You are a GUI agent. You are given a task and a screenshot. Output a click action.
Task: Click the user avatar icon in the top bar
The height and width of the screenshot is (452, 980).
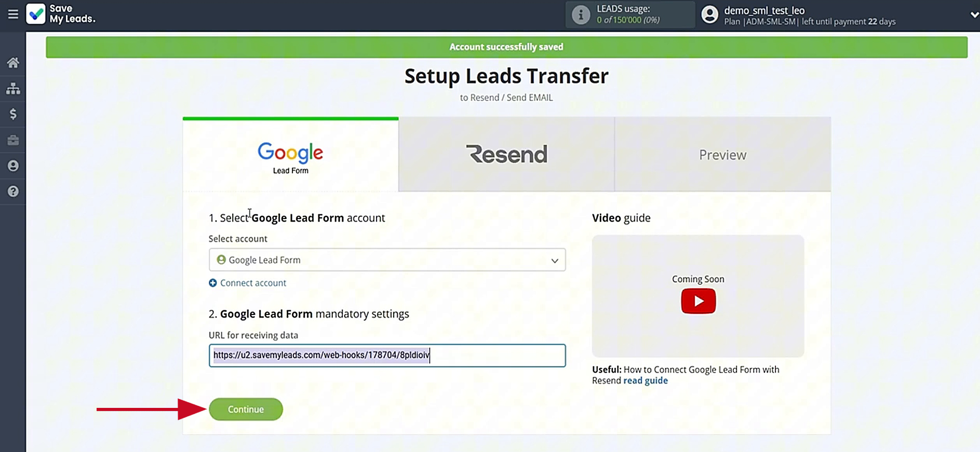(709, 15)
